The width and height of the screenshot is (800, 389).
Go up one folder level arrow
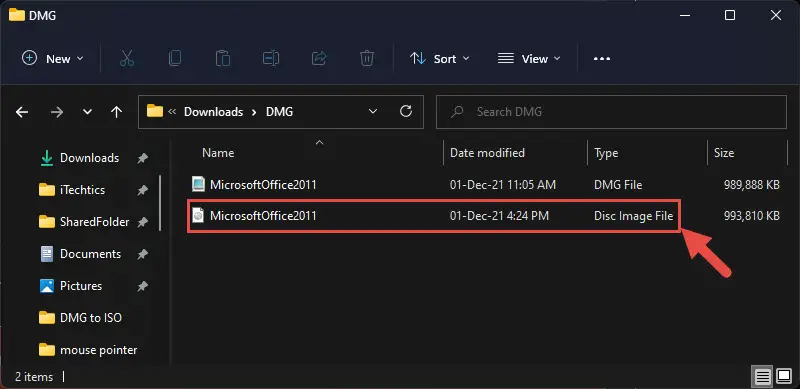[116, 112]
